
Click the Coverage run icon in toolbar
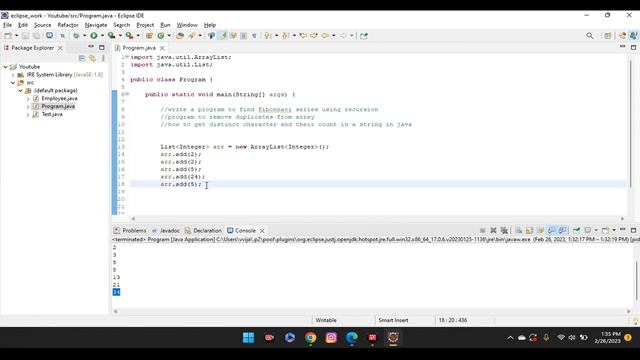click(x=111, y=36)
